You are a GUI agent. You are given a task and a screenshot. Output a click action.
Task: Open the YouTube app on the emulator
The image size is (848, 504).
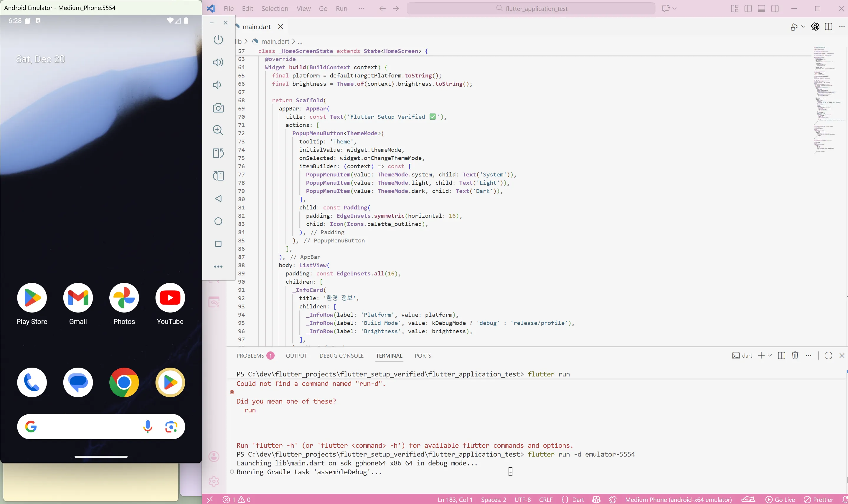tap(170, 298)
